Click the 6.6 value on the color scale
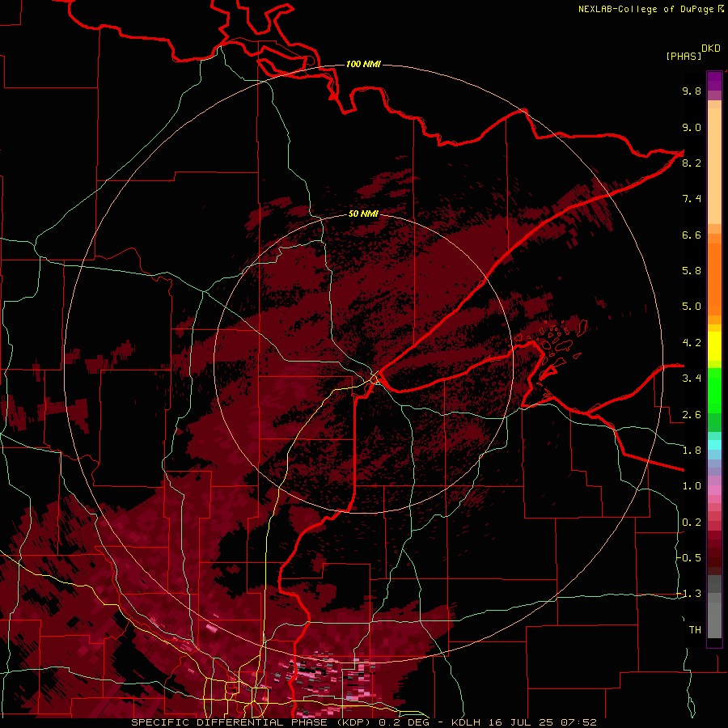 (692, 235)
